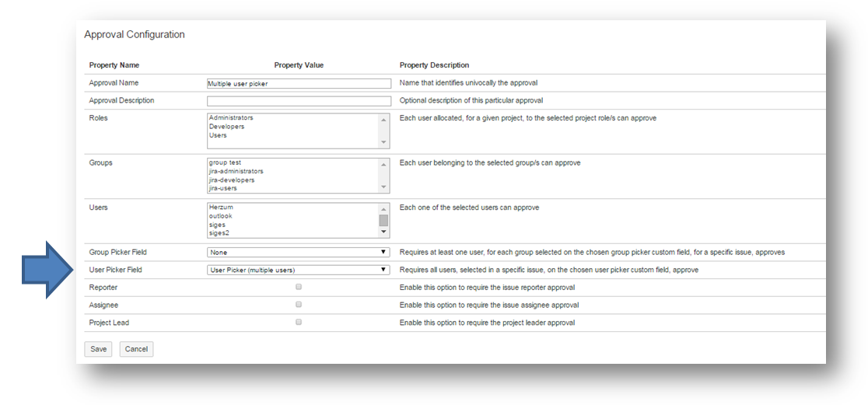
Task: Select siges2 in the Users list
Action: 220,232
